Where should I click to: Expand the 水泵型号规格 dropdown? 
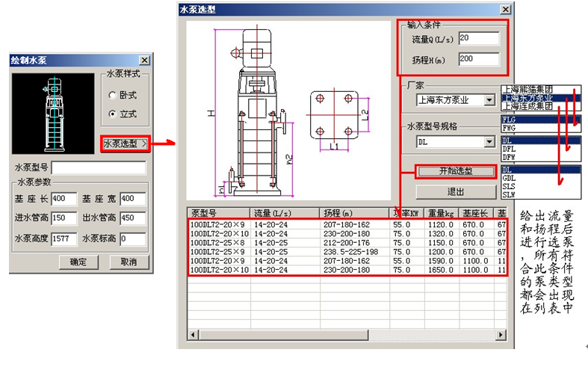point(490,141)
